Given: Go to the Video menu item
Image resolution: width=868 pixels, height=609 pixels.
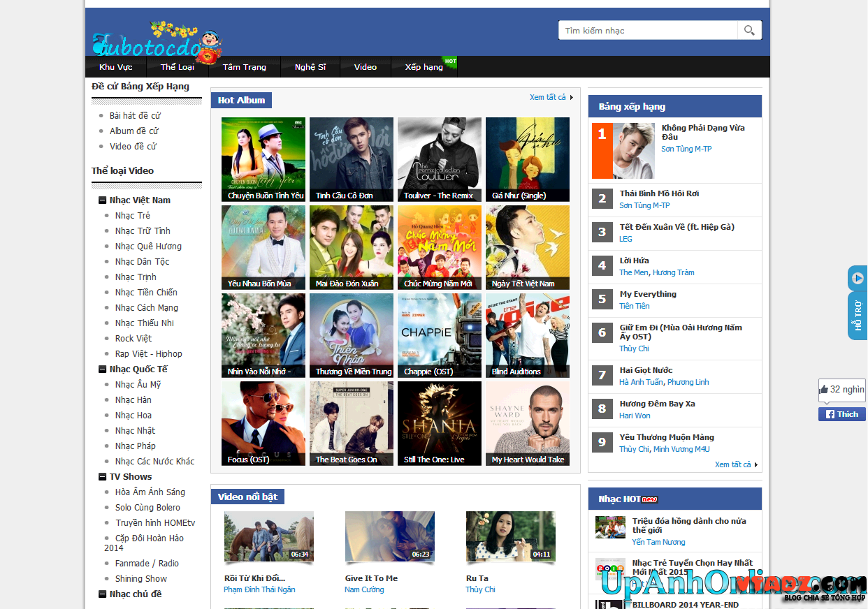Looking at the screenshot, I should click(366, 67).
